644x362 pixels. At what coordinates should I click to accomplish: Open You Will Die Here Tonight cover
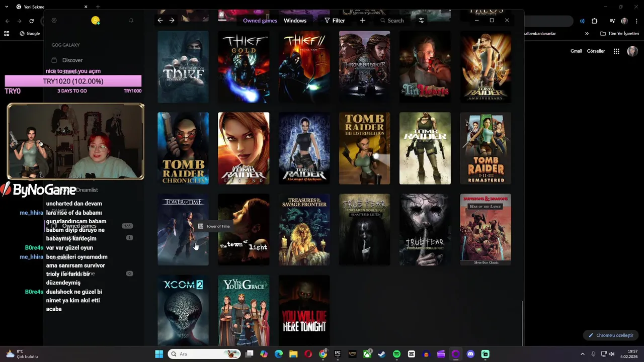click(x=304, y=310)
